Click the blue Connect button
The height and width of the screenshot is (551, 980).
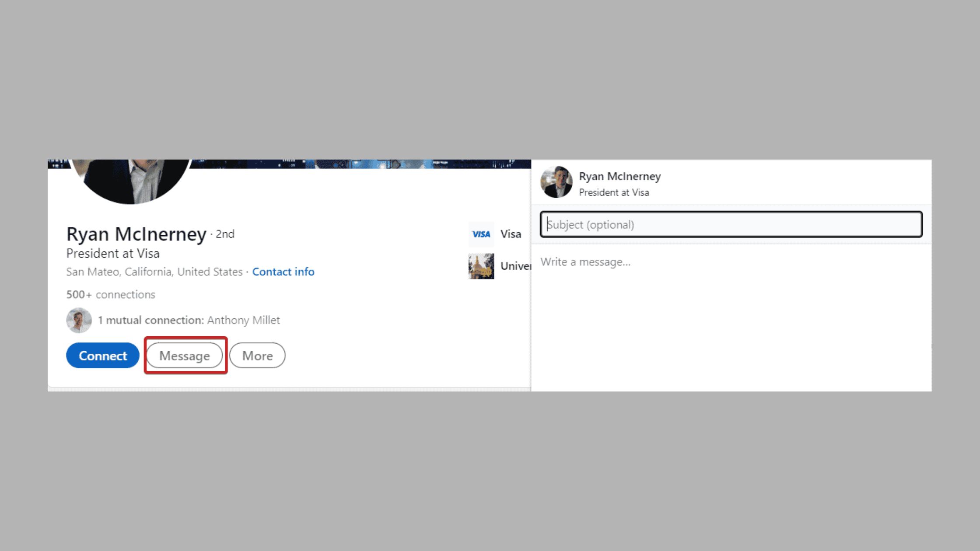[102, 356]
